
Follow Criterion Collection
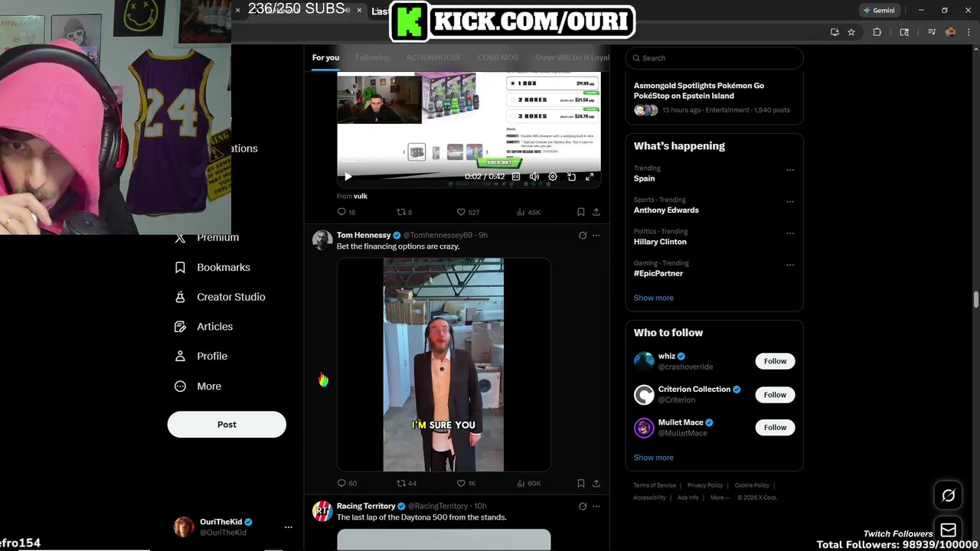[775, 395]
